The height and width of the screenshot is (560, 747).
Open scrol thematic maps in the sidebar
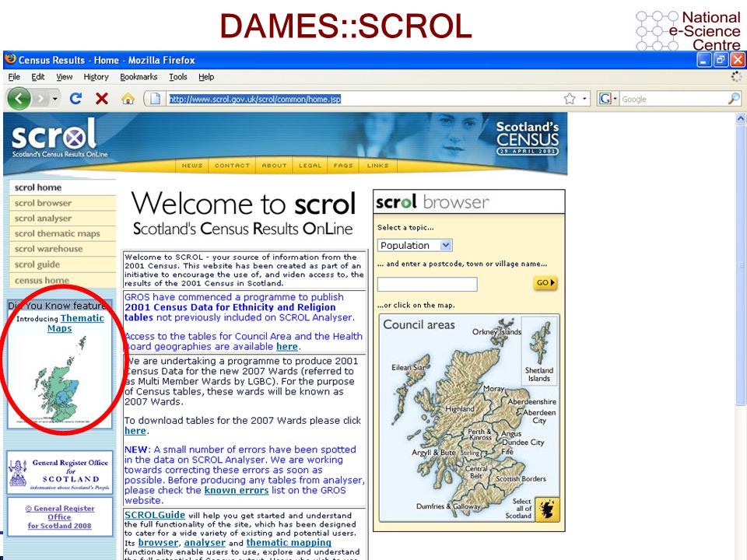[x=62, y=233]
